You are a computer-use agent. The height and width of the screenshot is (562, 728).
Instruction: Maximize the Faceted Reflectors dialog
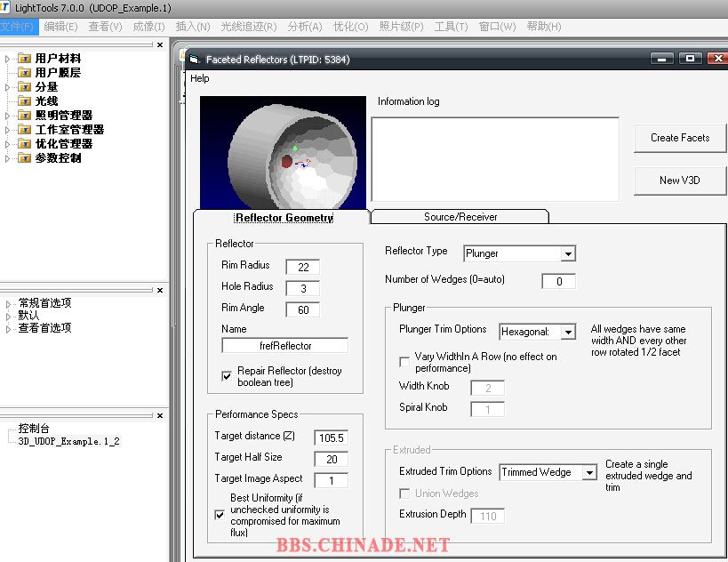[x=690, y=59]
